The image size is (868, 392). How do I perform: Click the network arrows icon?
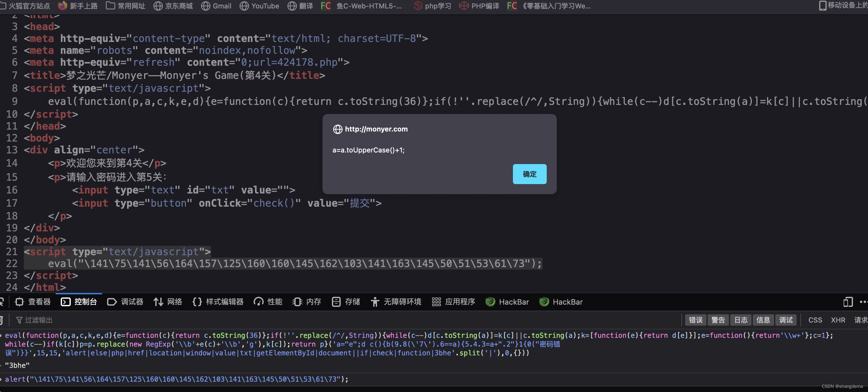[158, 302]
